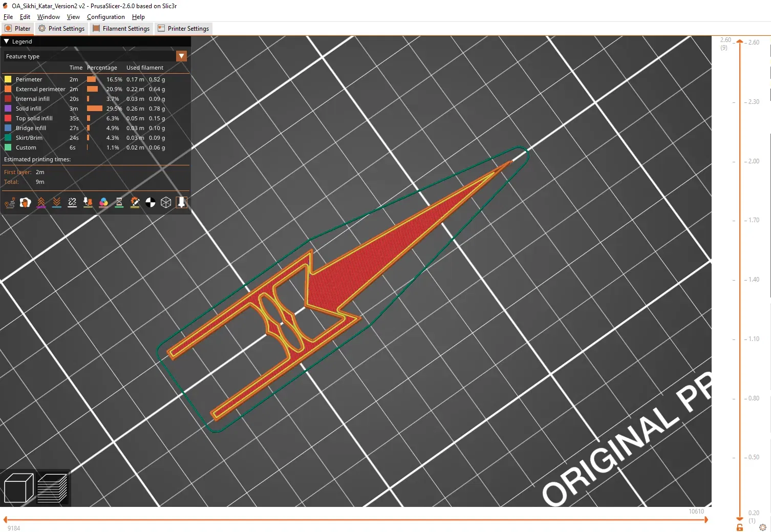Switch to the Plater tab

[18, 29]
